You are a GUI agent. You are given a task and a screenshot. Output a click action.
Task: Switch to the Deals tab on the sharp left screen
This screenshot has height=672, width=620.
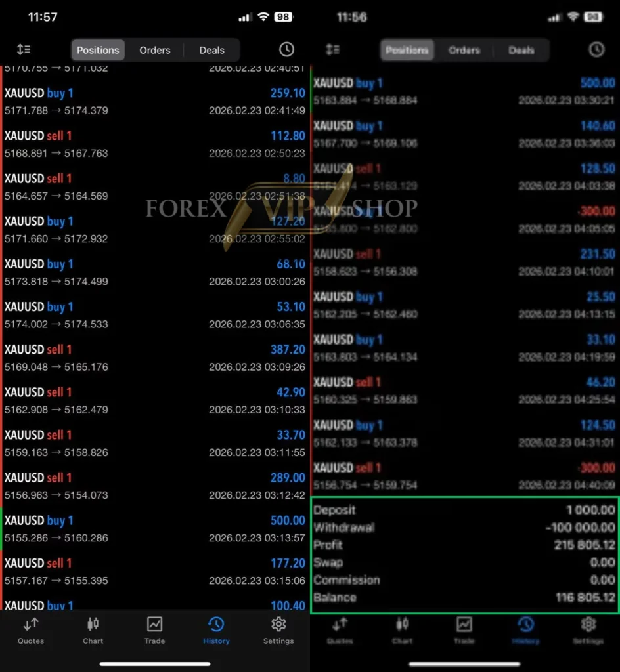point(212,50)
